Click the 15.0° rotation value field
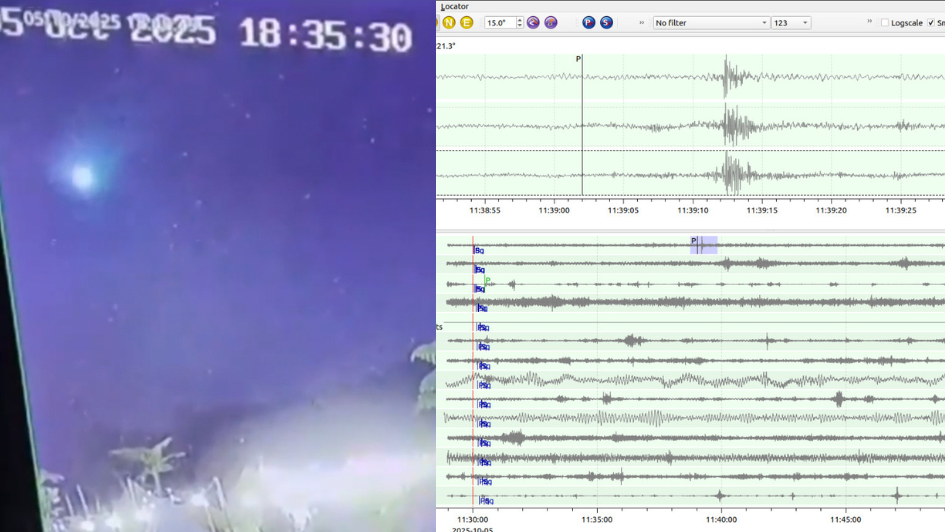The width and height of the screenshot is (945, 532). pos(498,22)
